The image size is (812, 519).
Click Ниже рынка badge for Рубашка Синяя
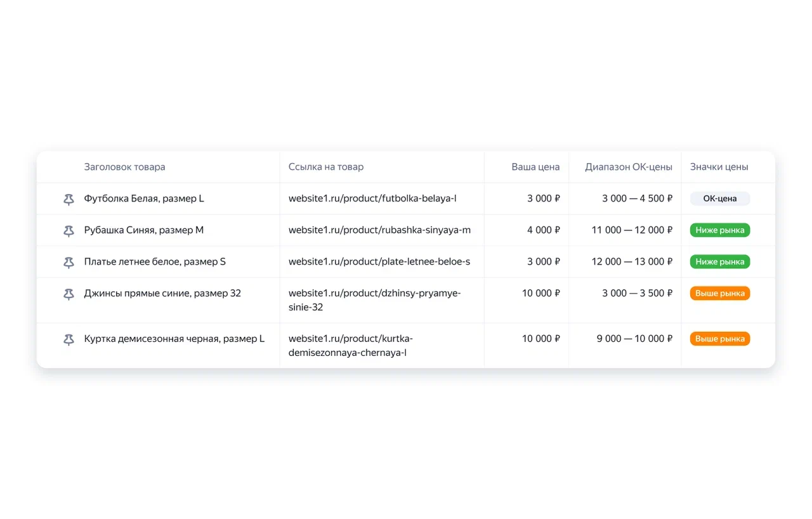pos(719,230)
